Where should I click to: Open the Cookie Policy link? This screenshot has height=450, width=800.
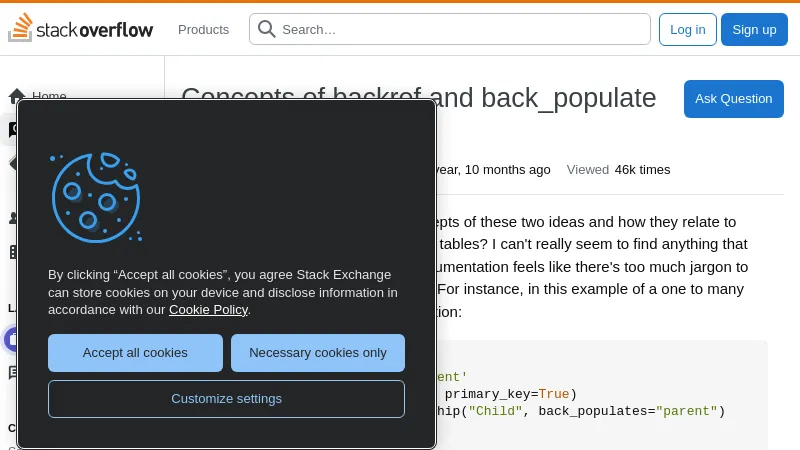(x=208, y=310)
